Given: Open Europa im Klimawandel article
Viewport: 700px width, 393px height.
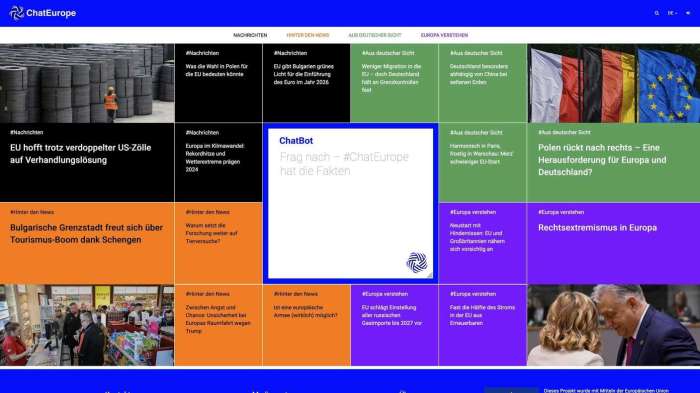Looking at the screenshot, I should point(215,158).
